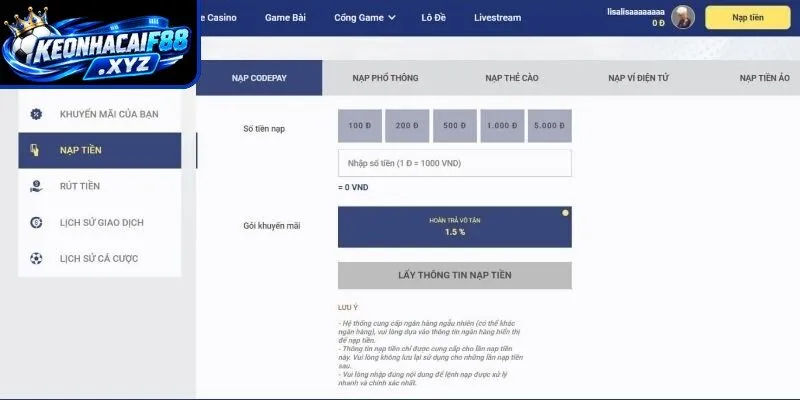Click the 0 Đ balance in header
Screen dimensions: 800x400
tap(658, 23)
